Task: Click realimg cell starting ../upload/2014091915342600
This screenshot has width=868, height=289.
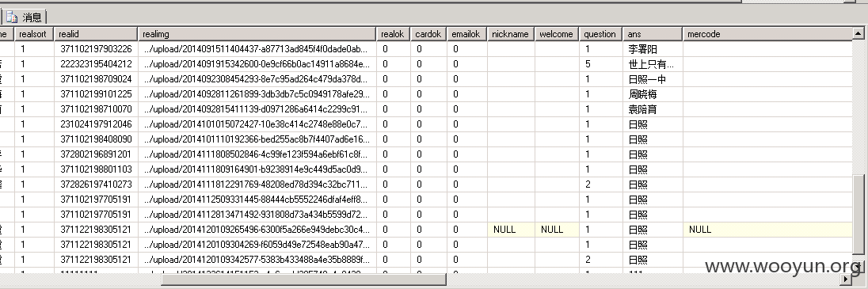Action: pyautogui.click(x=257, y=64)
